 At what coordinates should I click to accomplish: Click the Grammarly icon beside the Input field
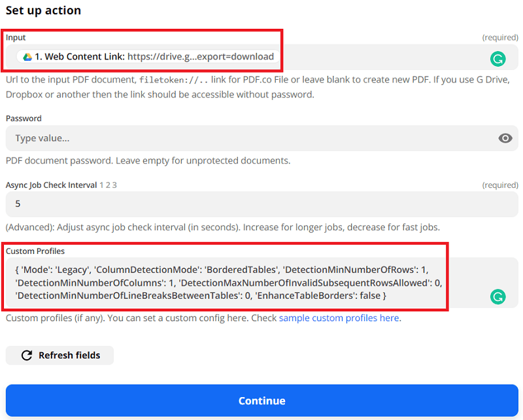pyautogui.click(x=498, y=58)
